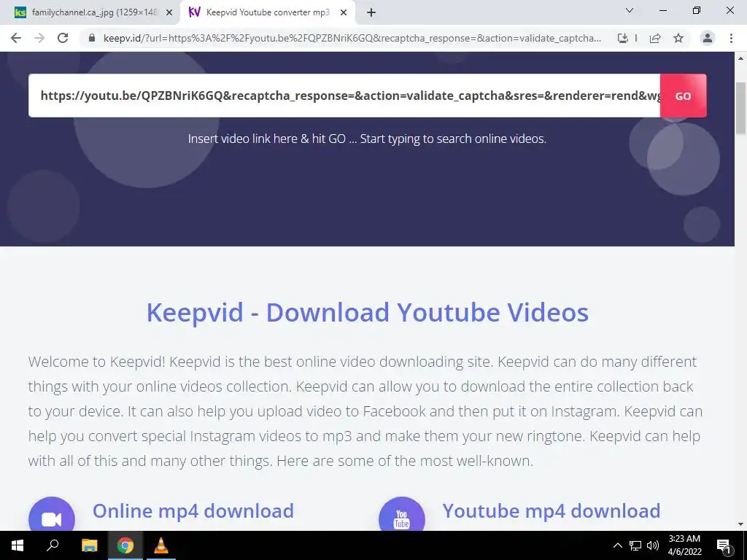This screenshot has height=560, width=747.
Task: Open the Windows Start menu
Action: point(18,545)
